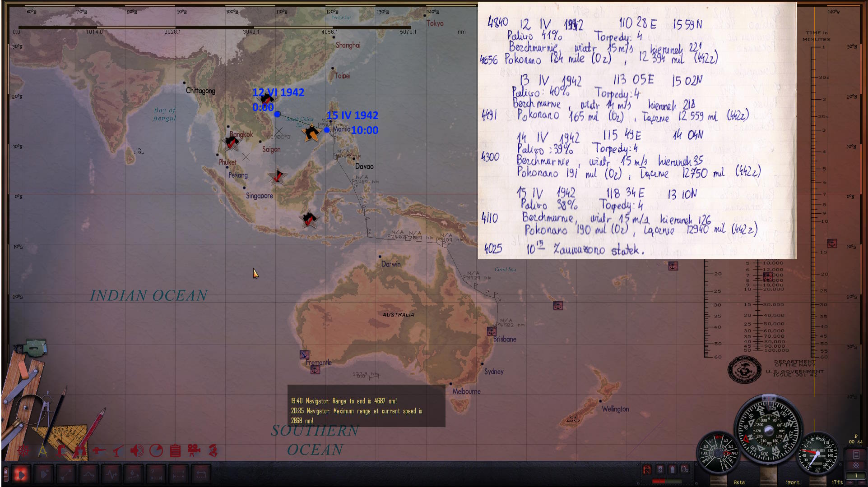Switch to the movie camera view icon

[x=194, y=450]
